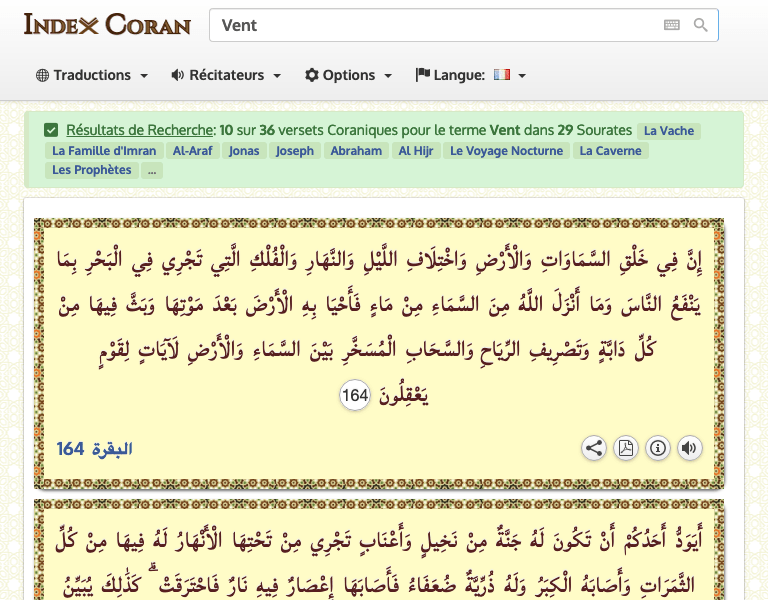Screen dimensions: 768x600
Task: Open the Récitateurs dropdown
Action: (226, 75)
